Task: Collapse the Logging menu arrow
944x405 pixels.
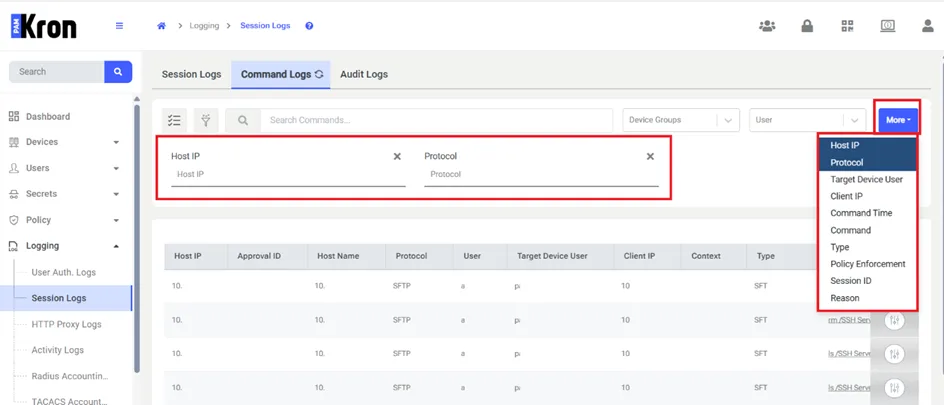Action: coord(116,246)
